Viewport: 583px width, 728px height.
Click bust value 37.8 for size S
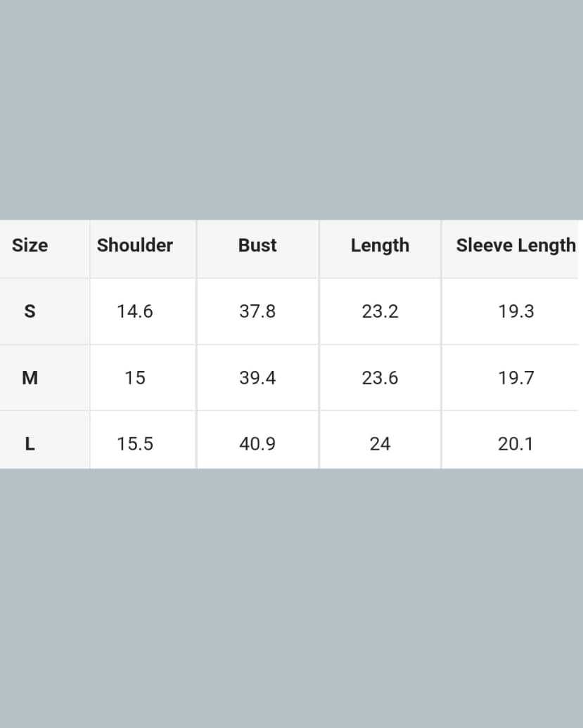[257, 311]
